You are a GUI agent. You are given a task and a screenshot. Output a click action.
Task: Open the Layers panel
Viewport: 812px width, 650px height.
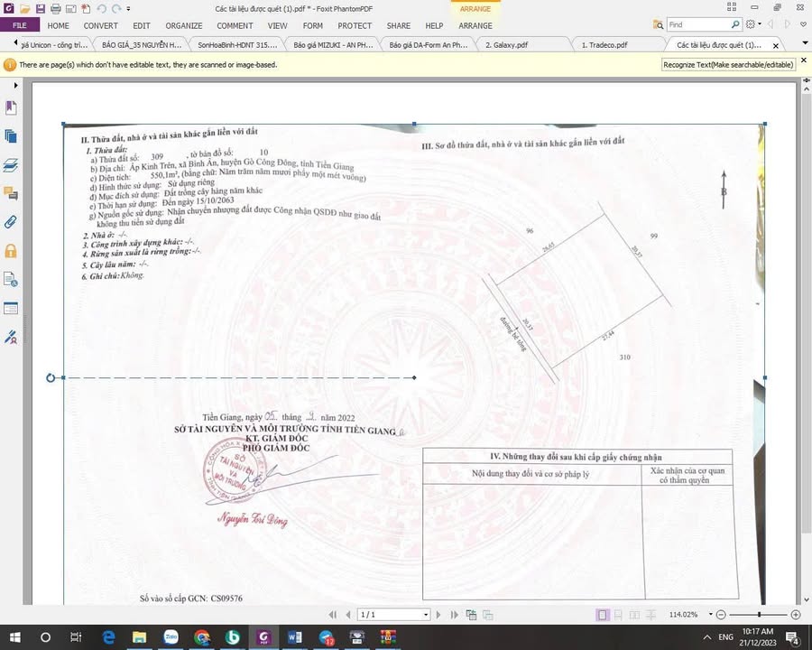click(x=11, y=165)
